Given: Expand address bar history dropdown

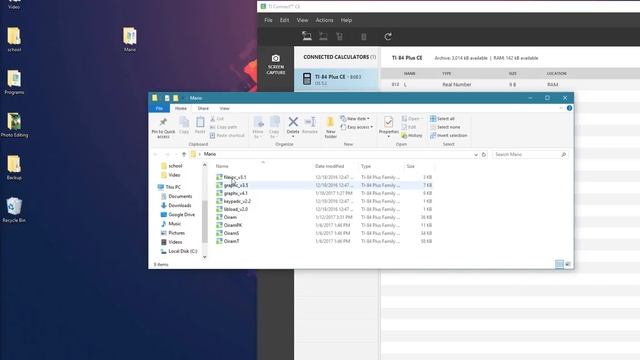Looking at the screenshot, I should point(476,155).
